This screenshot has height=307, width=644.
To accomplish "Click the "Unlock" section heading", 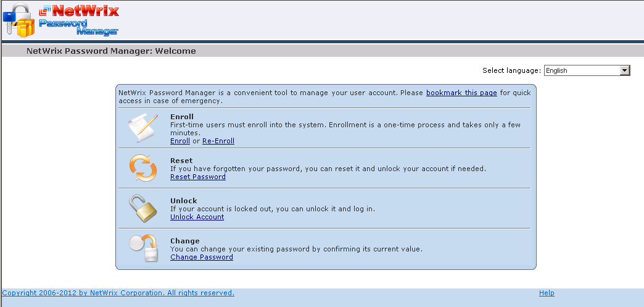I will pyautogui.click(x=184, y=200).
